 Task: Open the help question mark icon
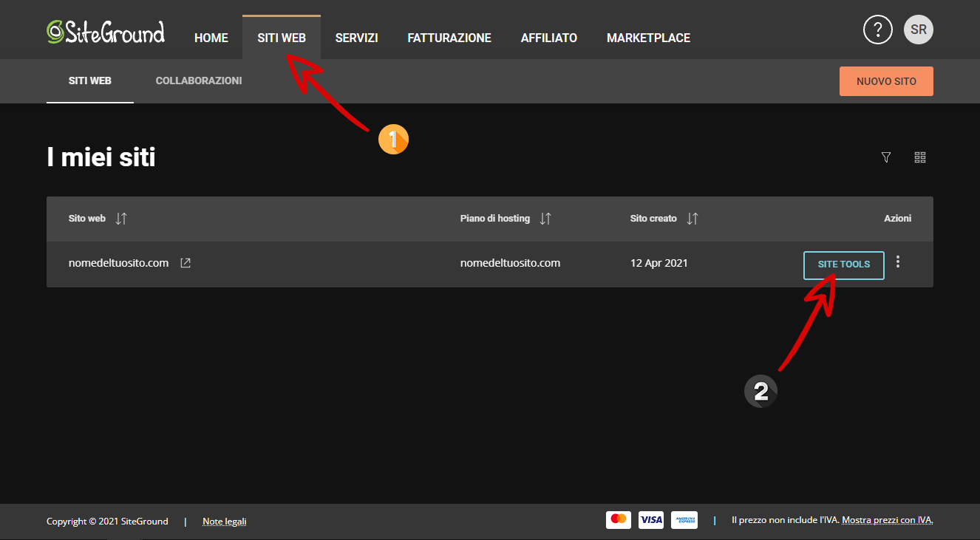coord(878,30)
